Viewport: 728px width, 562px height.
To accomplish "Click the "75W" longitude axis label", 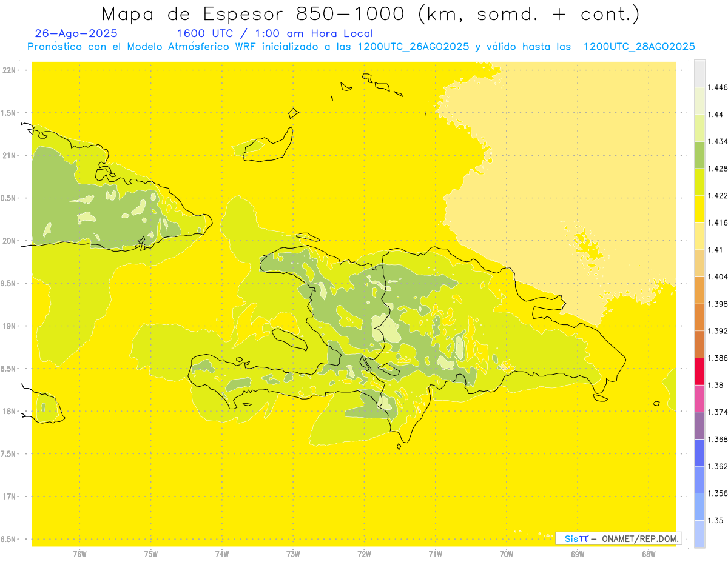I will click(x=150, y=554).
